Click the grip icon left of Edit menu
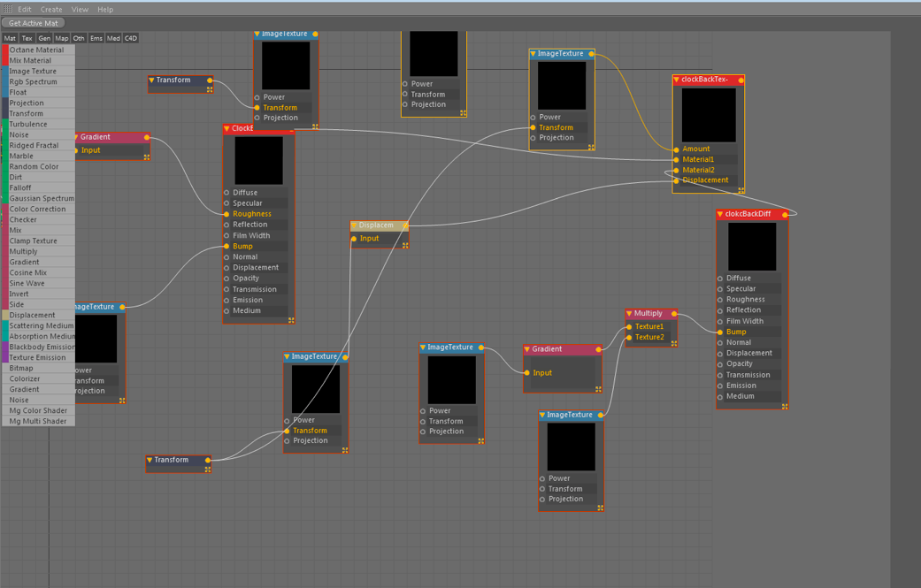 point(8,10)
